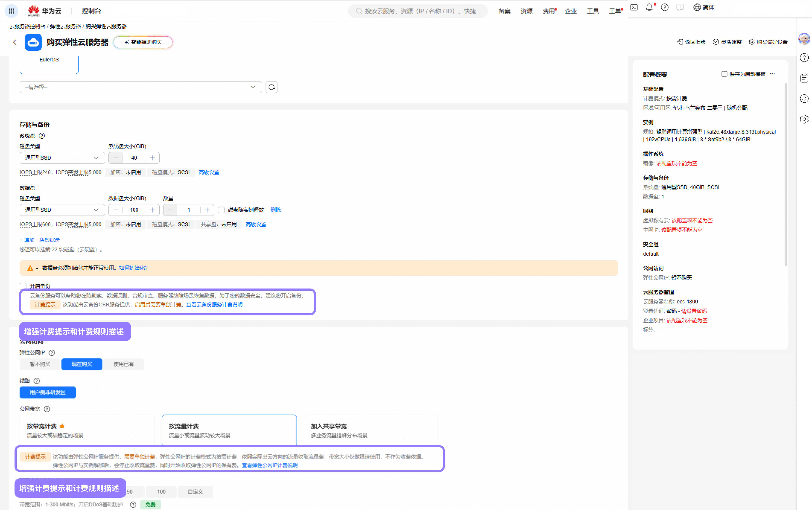Image resolution: width=812 pixels, height=510 pixels.
Task: Open 备案 top menu item
Action: [504, 11]
